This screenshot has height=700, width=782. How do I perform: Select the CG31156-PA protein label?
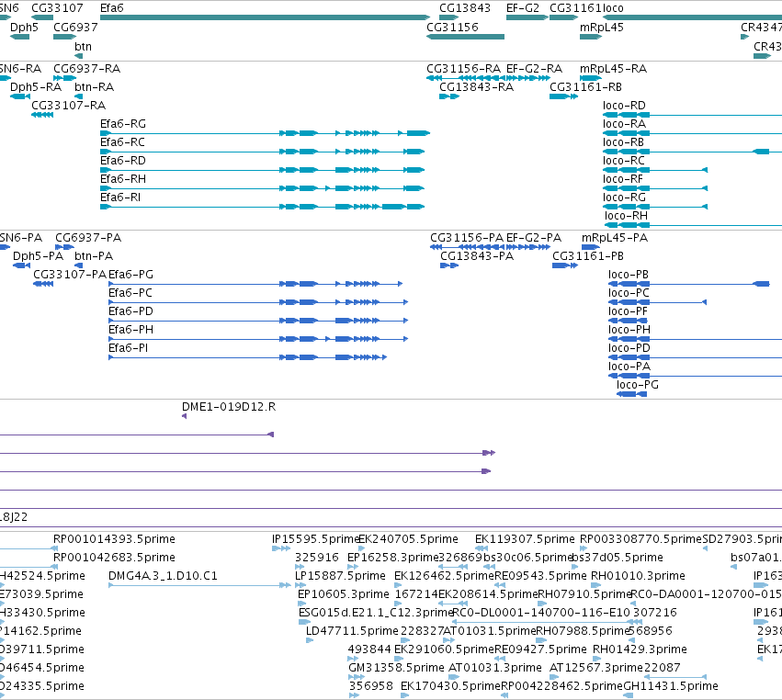[x=467, y=237]
